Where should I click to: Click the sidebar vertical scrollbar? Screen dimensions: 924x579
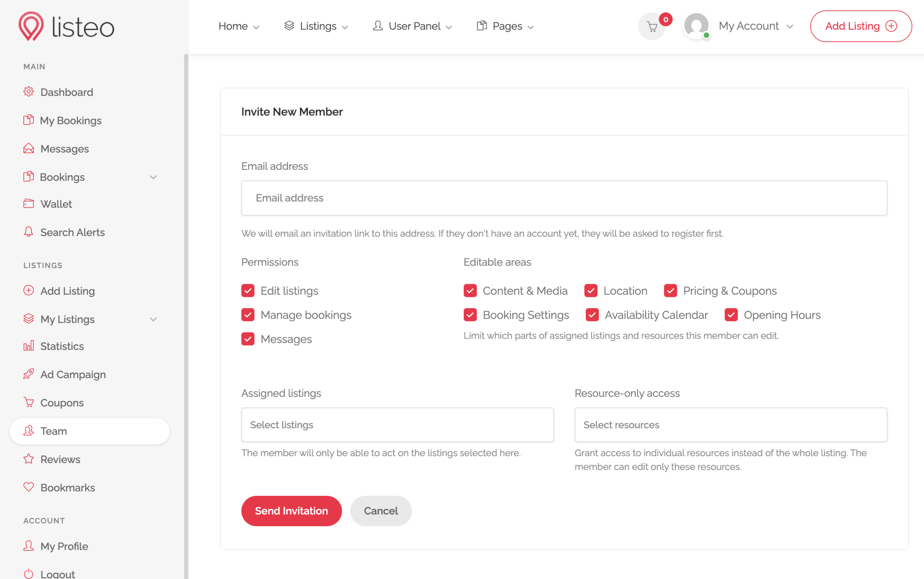tap(186, 316)
